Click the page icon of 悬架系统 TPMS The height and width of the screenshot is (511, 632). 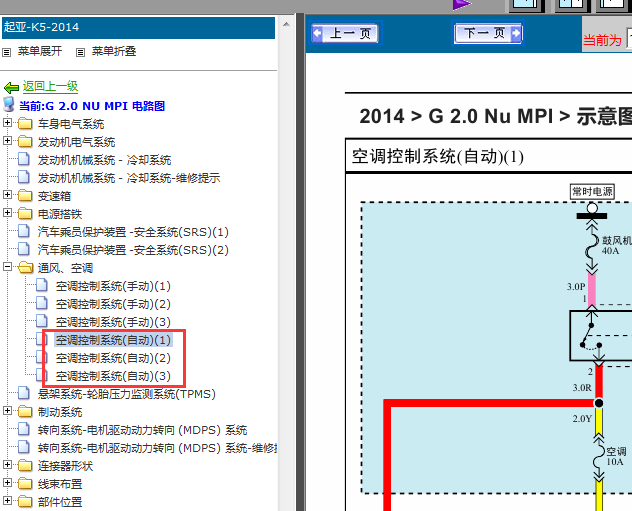pos(24,393)
